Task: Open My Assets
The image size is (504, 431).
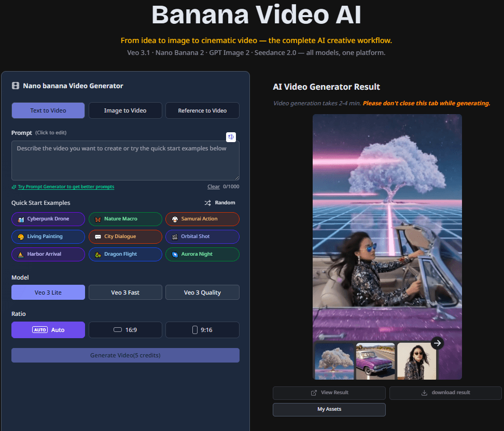Action: point(329,409)
